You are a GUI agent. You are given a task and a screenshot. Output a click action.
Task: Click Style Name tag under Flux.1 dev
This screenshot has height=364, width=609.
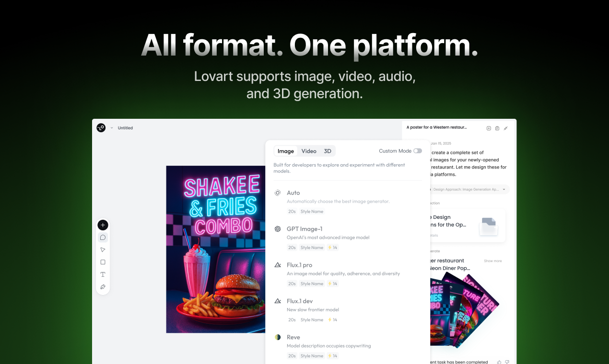[x=312, y=319]
